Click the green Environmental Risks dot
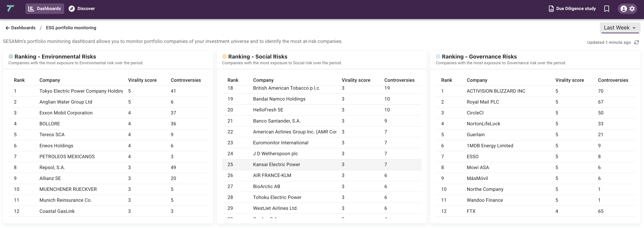644x228 pixels. tap(11, 56)
